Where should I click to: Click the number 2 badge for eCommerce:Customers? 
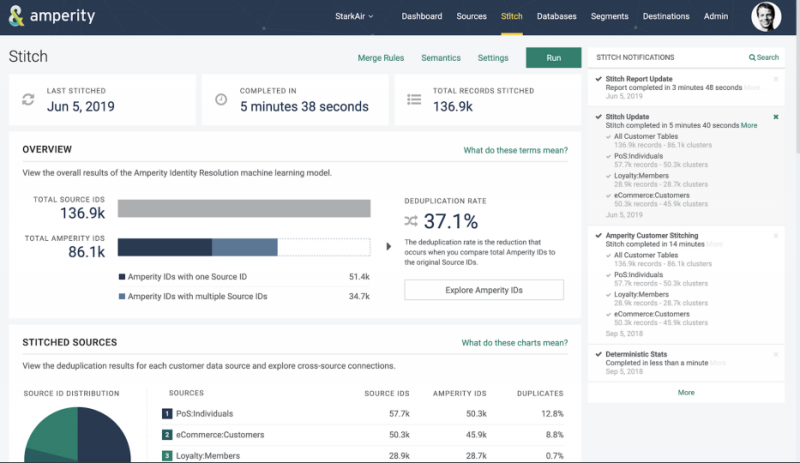tap(167, 435)
